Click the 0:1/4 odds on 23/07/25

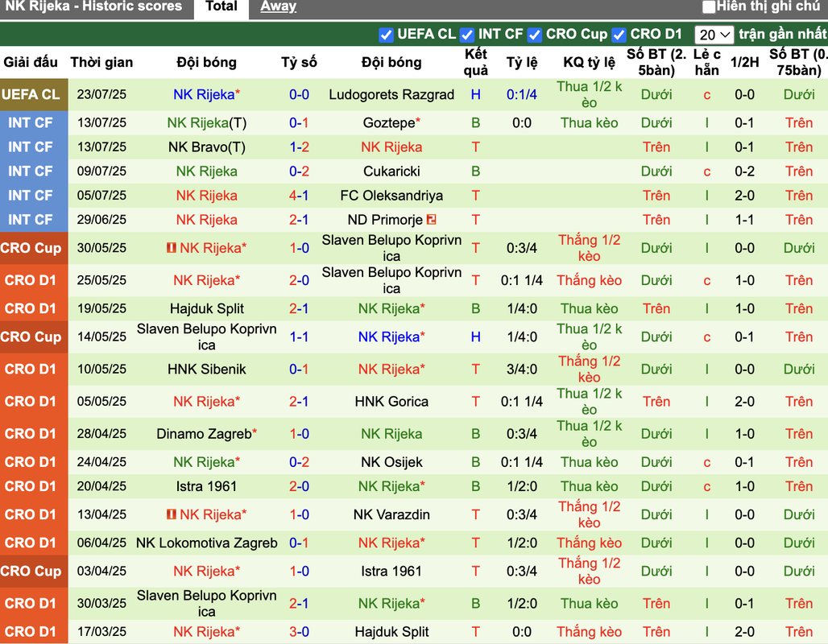tap(522, 94)
